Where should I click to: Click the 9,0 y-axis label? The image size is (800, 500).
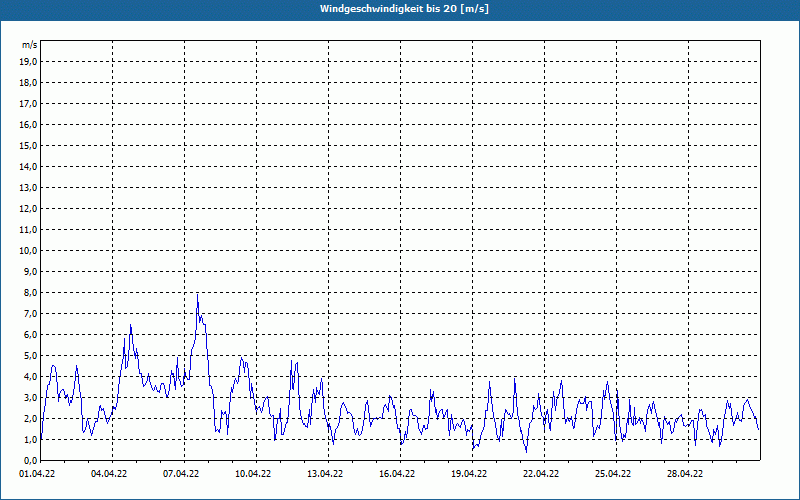click(x=30, y=271)
